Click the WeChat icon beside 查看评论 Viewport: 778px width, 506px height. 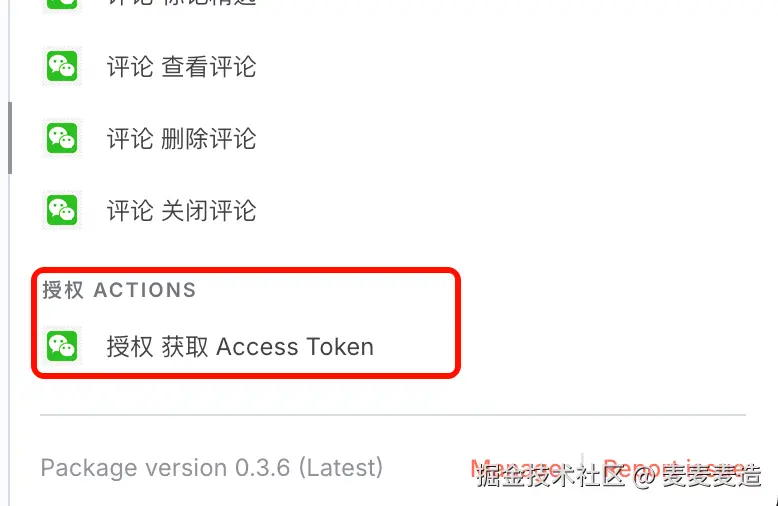62,66
